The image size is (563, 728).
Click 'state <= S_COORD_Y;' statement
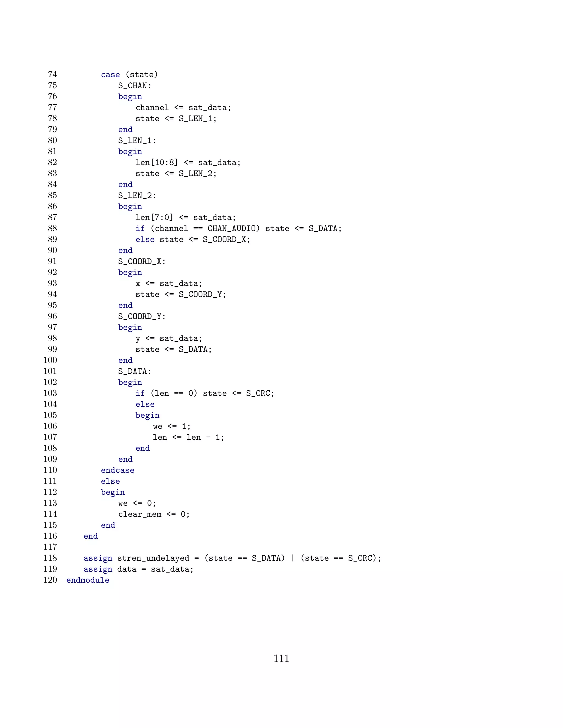(x=181, y=295)
